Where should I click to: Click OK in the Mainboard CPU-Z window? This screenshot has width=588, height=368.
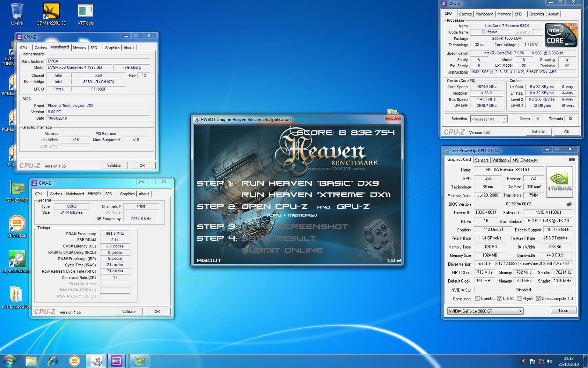coord(142,166)
